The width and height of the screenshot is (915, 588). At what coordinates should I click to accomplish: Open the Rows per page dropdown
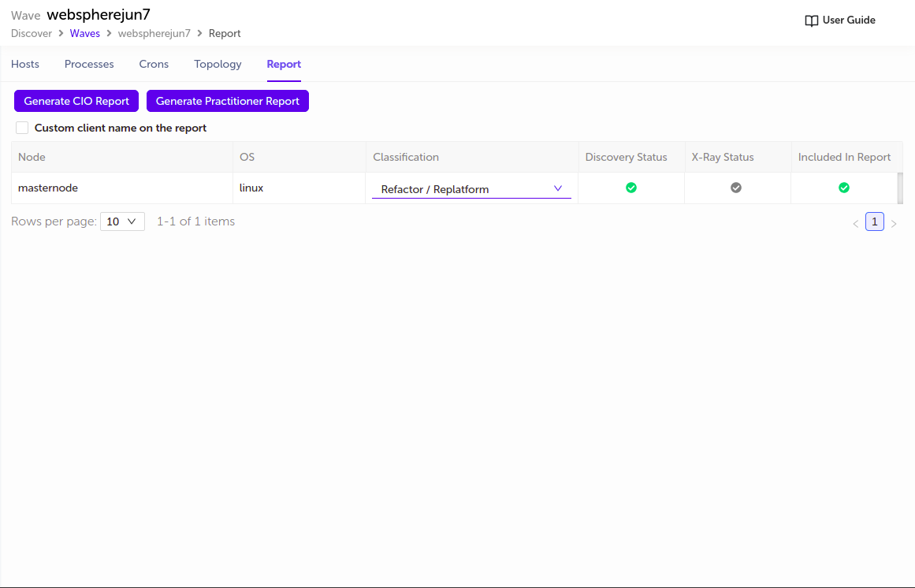122,221
